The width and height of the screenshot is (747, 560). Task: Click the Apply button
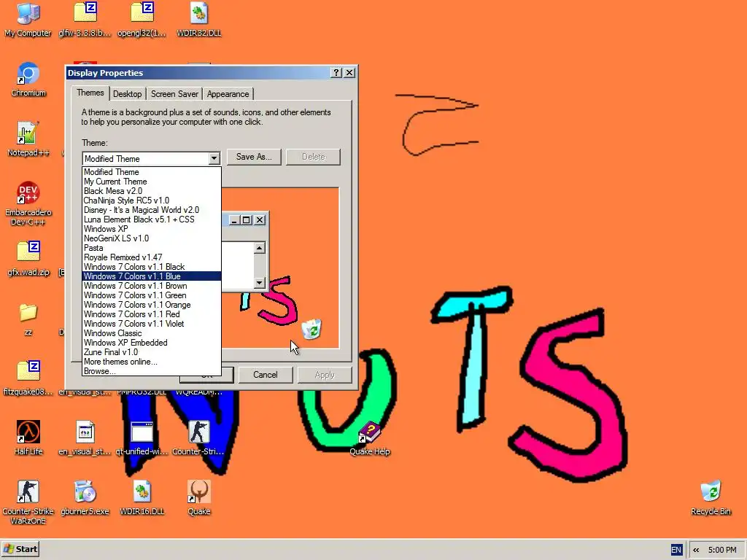(x=325, y=375)
